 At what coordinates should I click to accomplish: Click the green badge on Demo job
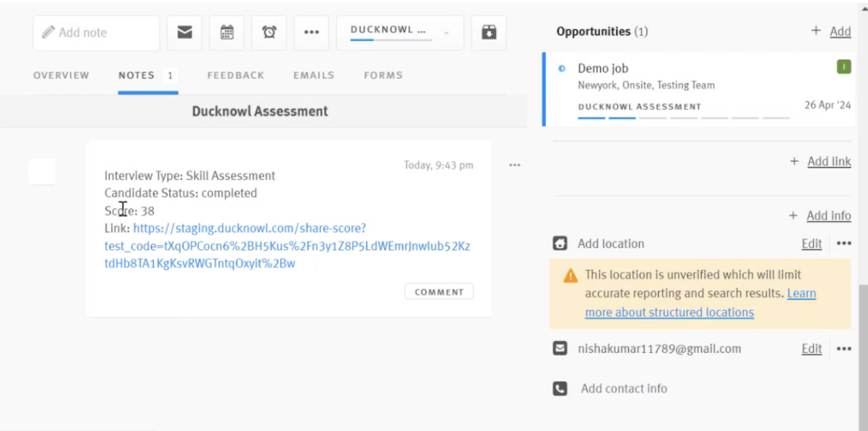tap(843, 67)
